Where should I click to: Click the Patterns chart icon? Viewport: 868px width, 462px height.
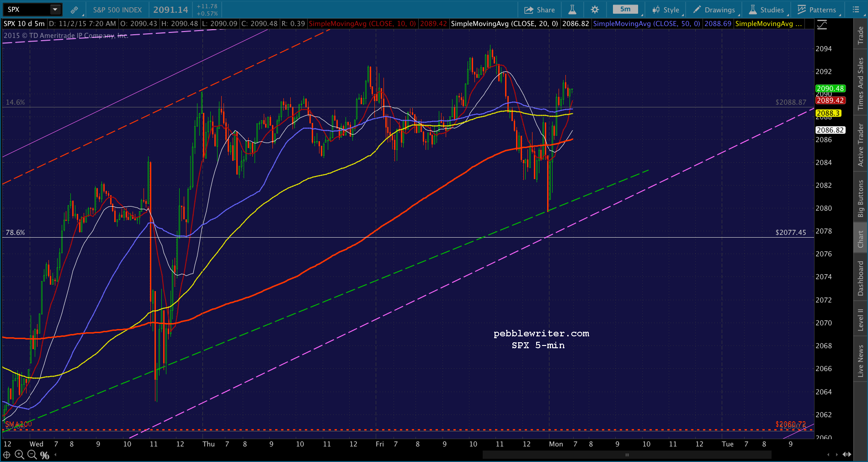[x=802, y=10]
